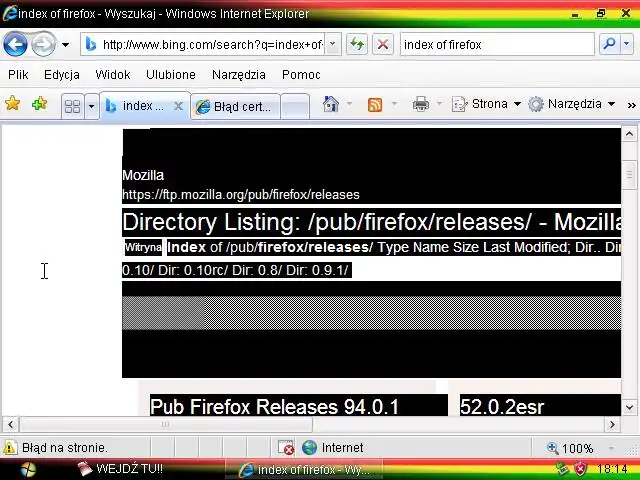Viewport: 640px width, 480px height.
Task: Click the horizontal scrollbar left arrow
Action: [x=10, y=424]
